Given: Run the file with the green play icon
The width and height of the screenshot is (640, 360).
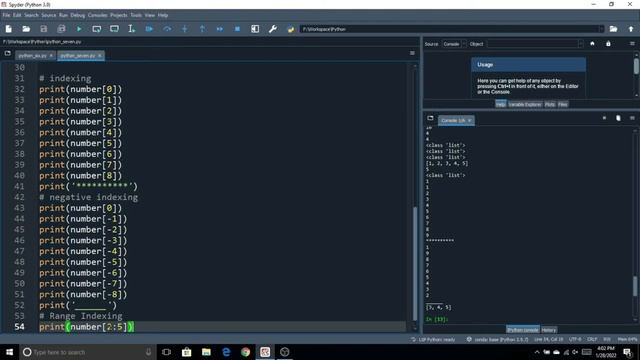Looking at the screenshot, I should [x=79, y=29].
